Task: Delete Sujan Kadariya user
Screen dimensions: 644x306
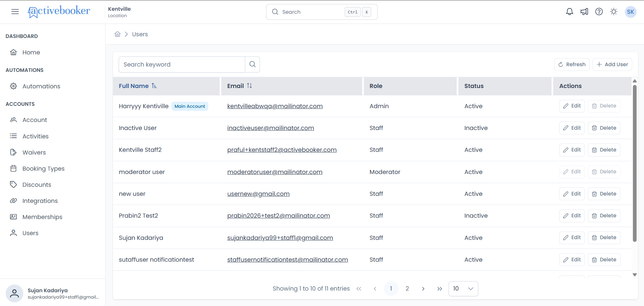Action: point(604,237)
